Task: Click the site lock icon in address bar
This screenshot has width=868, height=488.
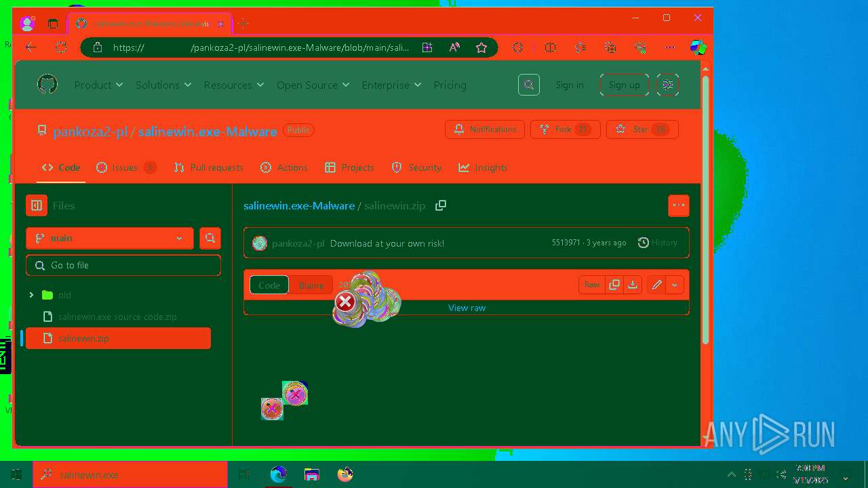Action: point(97,47)
